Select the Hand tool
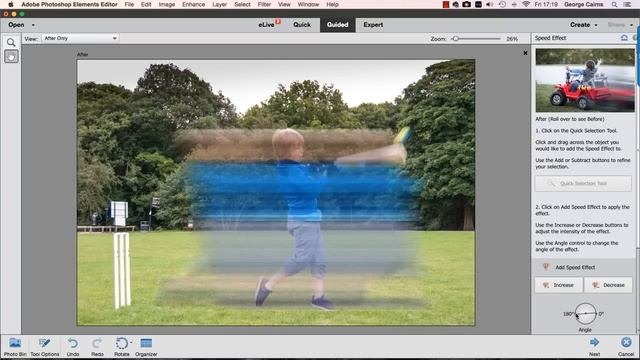This screenshot has width=640, height=360. 11,56
